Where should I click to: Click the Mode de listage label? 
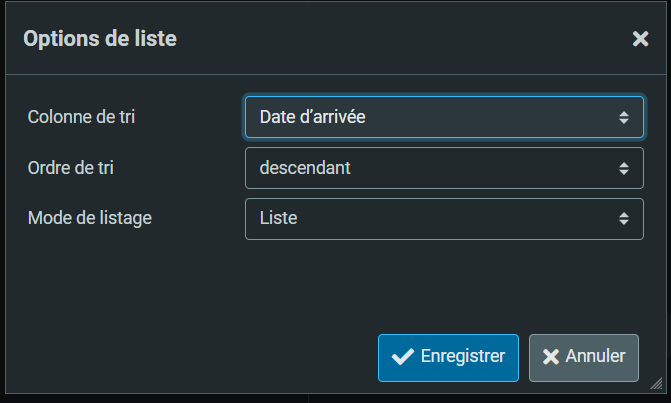click(90, 217)
